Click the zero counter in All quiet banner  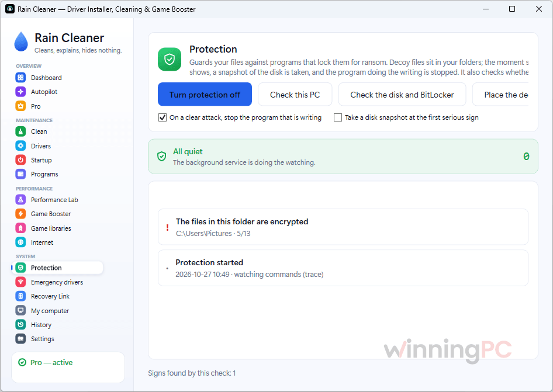click(526, 156)
